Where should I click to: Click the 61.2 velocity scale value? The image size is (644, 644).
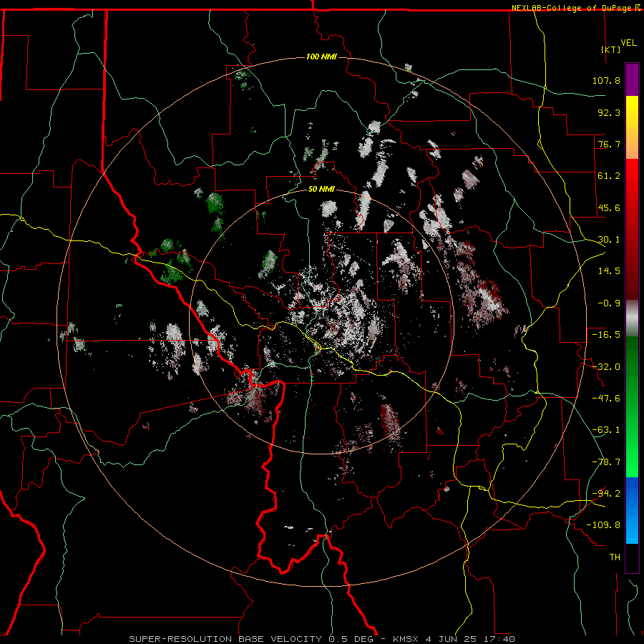click(609, 176)
